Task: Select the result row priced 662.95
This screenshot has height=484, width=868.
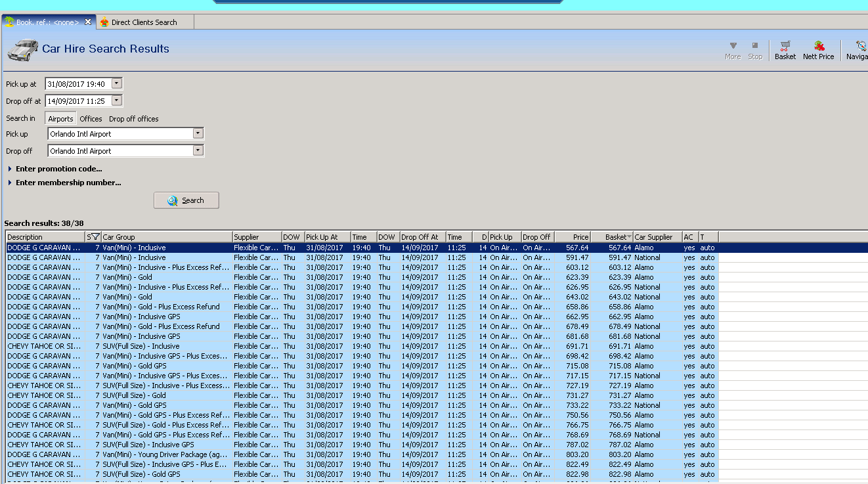Action: coord(362,317)
